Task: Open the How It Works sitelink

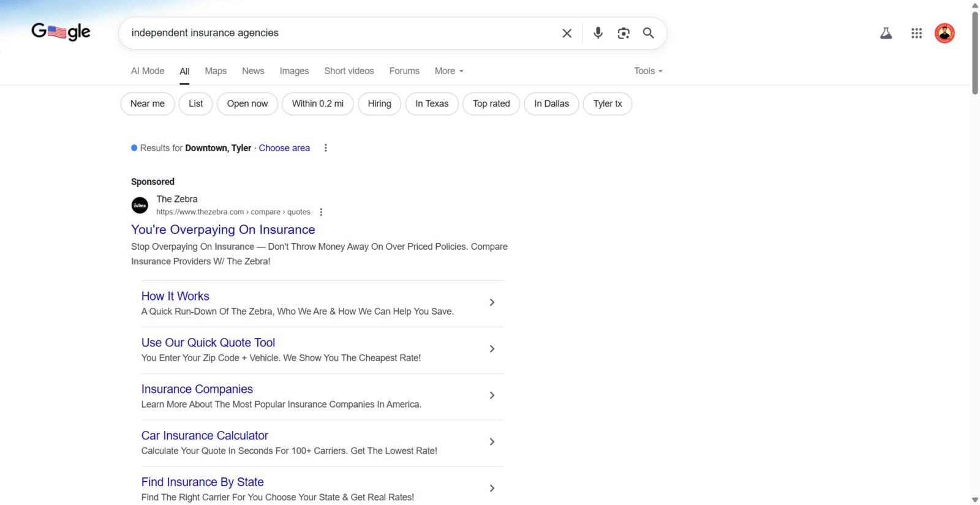Action: [x=175, y=296]
